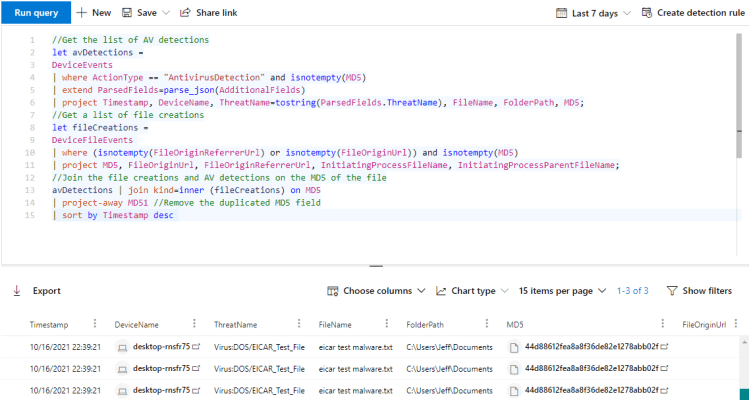Open the FolderPath column options menu
The height and width of the screenshot is (400, 749).
pos(488,325)
